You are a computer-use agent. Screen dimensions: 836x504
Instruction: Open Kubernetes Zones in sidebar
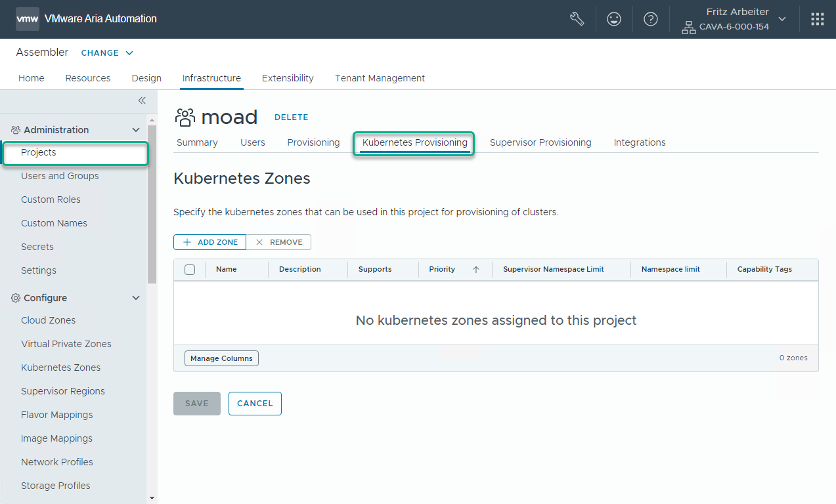[x=61, y=367]
